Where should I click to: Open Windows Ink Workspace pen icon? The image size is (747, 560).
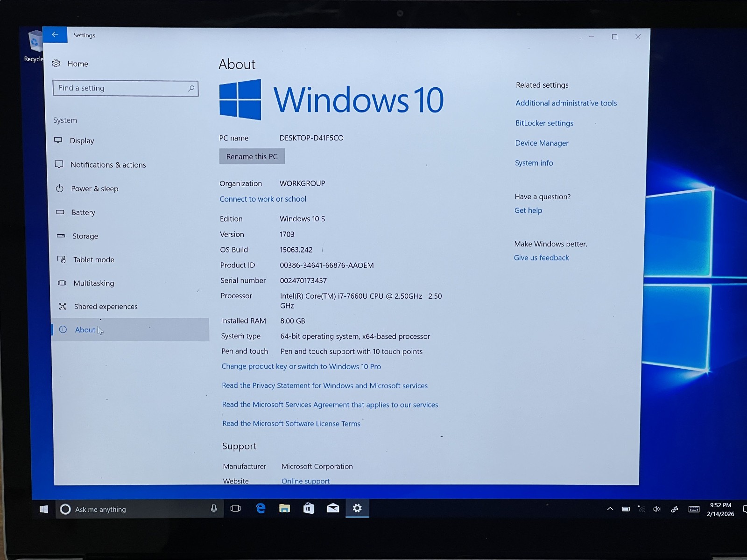(674, 509)
